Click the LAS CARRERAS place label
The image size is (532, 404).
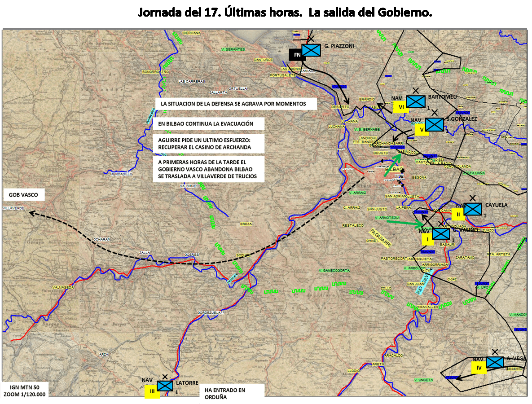point(192,81)
